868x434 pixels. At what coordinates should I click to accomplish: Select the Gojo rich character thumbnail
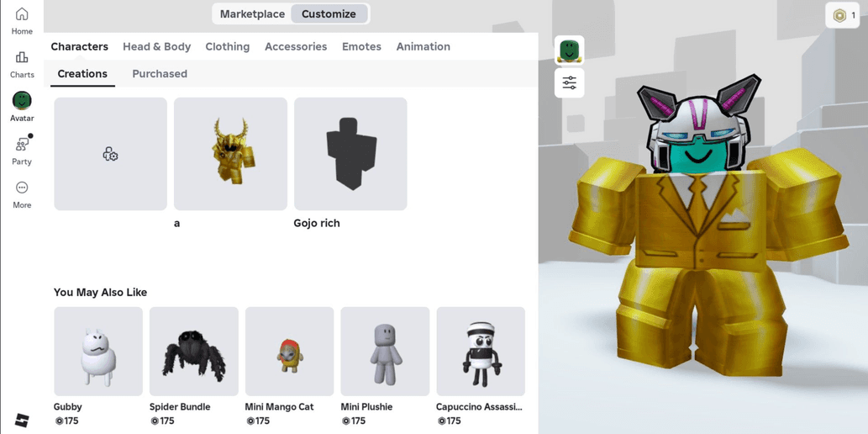[350, 154]
